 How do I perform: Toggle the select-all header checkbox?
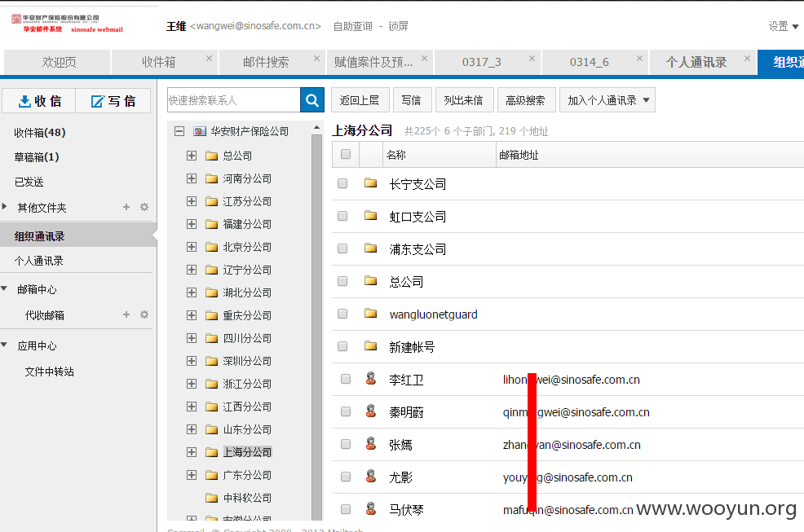coord(346,154)
